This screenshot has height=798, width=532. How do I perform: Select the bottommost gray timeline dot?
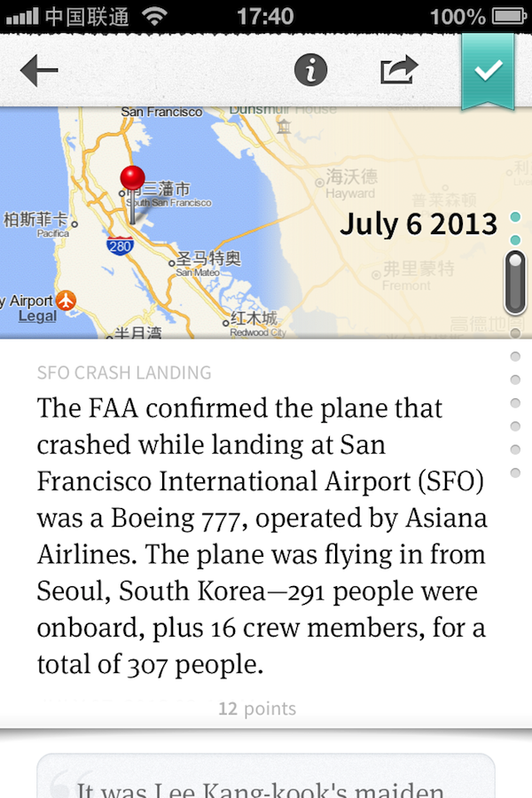click(x=515, y=473)
